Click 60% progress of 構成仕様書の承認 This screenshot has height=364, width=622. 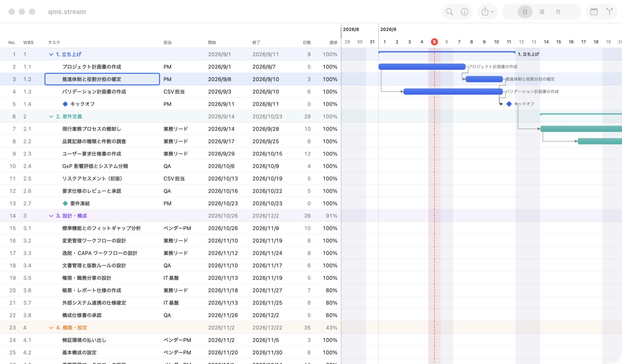(x=332, y=315)
